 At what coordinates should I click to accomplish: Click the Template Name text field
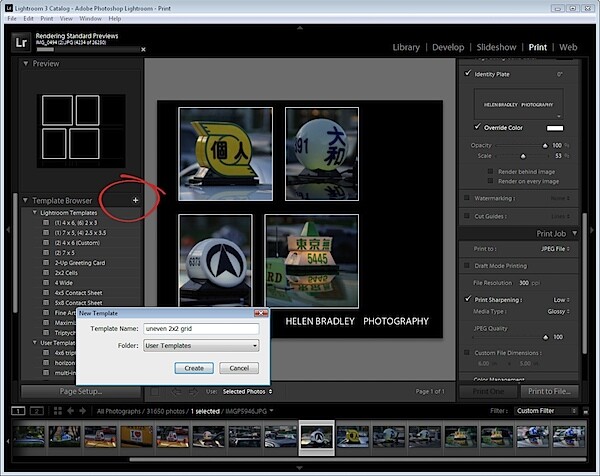click(201, 329)
